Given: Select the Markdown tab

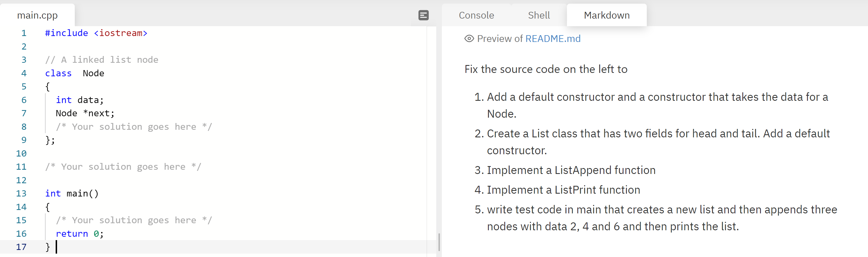Looking at the screenshot, I should point(606,15).
